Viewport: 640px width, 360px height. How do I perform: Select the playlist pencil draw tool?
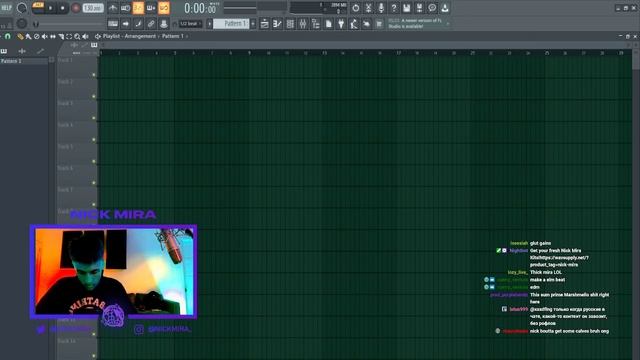(x=20, y=36)
